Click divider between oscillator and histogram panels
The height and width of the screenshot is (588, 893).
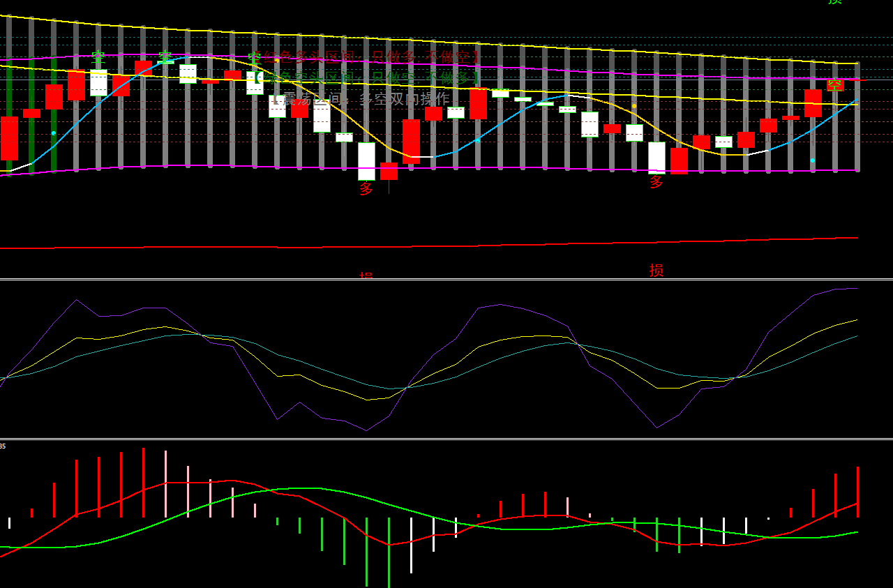446,439
